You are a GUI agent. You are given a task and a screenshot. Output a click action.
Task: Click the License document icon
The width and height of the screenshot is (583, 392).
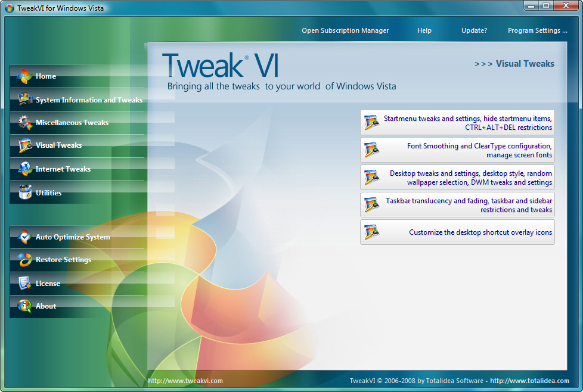pyautogui.click(x=25, y=284)
